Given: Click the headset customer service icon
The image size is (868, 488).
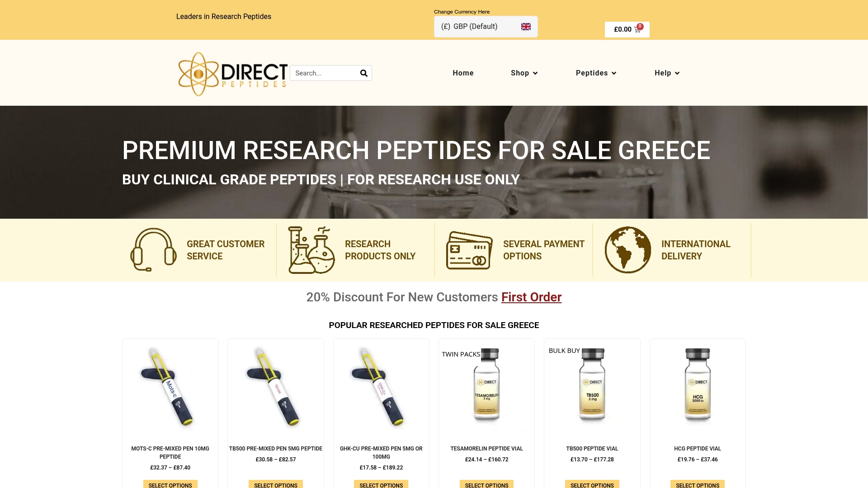Looking at the screenshot, I should click(153, 250).
